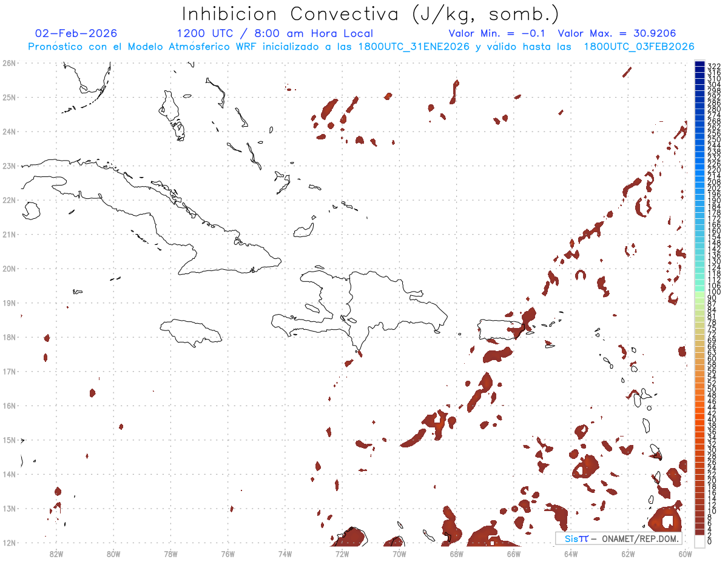
Task: Click the pale green swatch beside 100
Action: [699, 293]
